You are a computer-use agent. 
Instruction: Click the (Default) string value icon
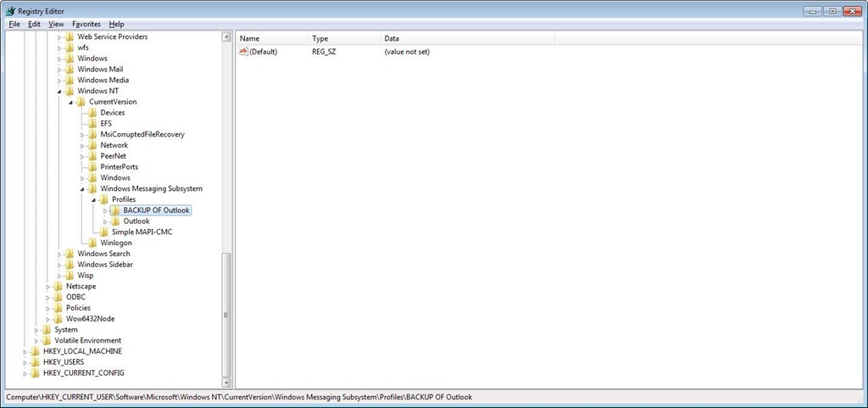(x=243, y=52)
